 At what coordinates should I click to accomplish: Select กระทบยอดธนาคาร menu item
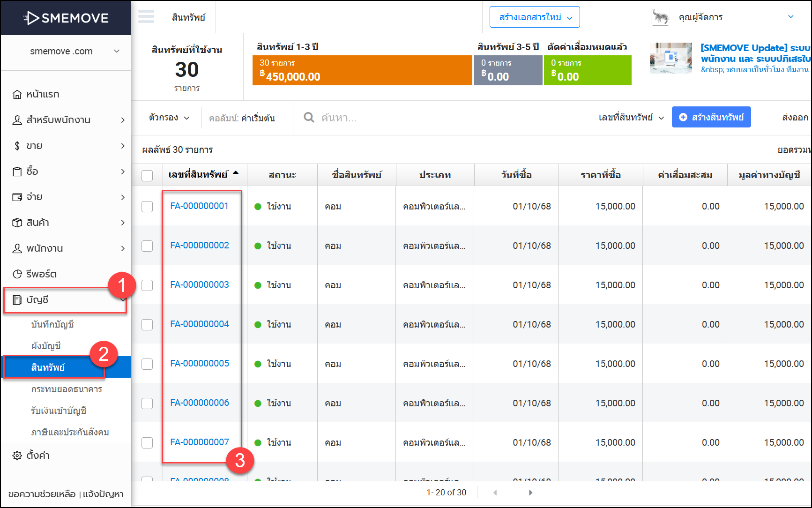[x=67, y=389]
